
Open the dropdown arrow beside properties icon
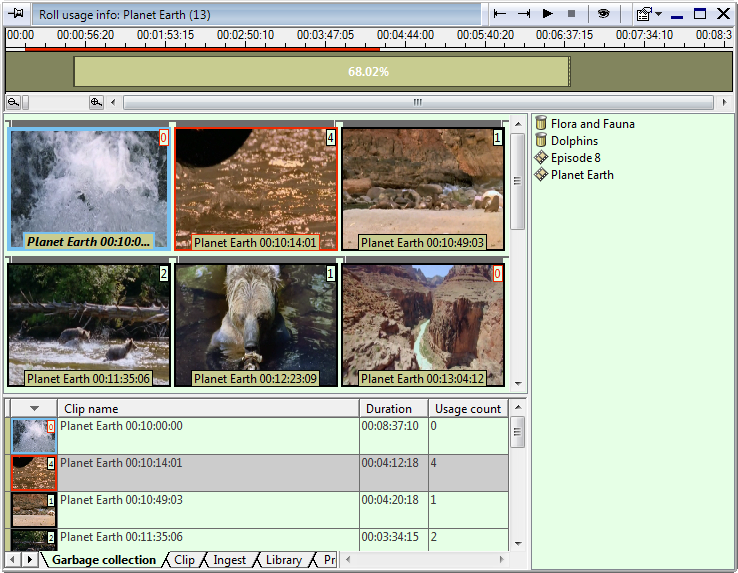coord(658,14)
